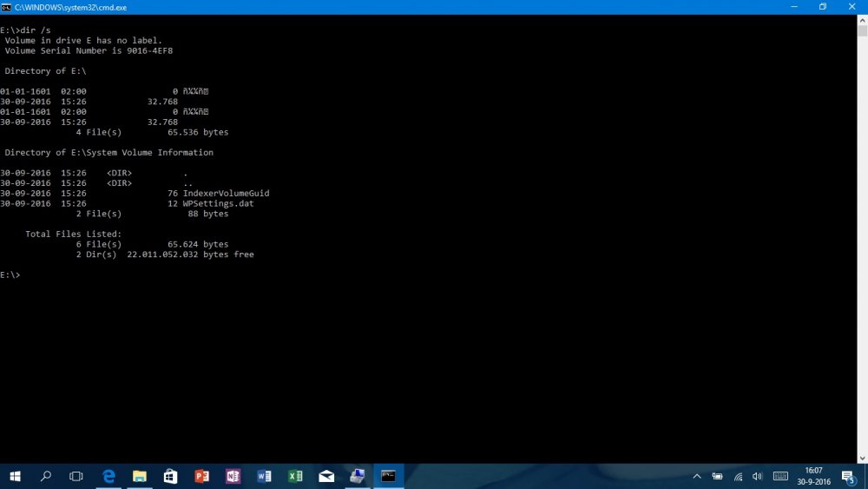Open the Windows Start menu
Screen dimensions: 868x489
pos(15,476)
